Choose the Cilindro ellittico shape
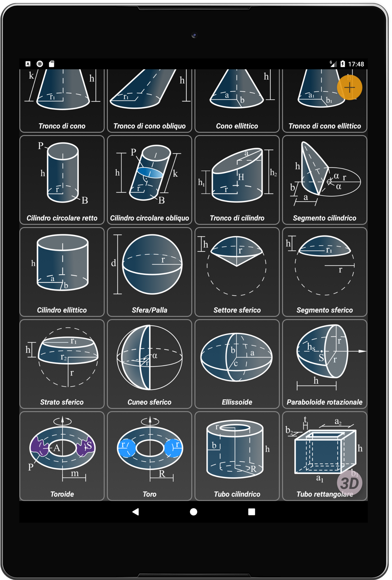 pos(62,272)
